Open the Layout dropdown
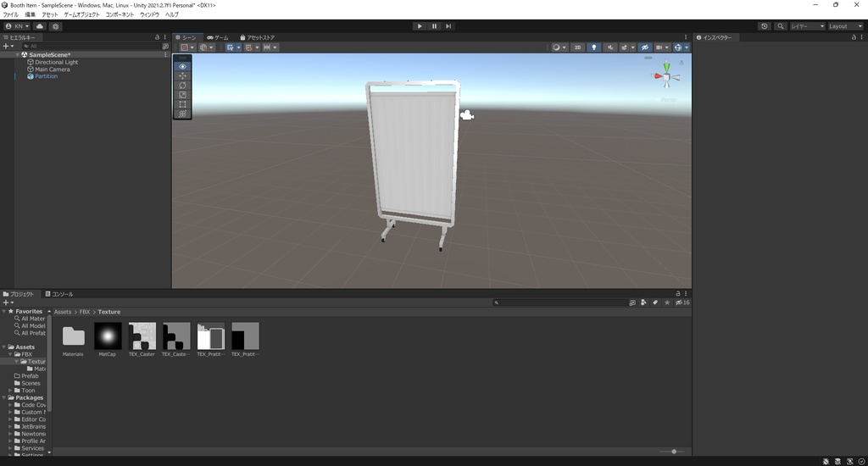Viewport: 868px width, 466px height. click(845, 26)
